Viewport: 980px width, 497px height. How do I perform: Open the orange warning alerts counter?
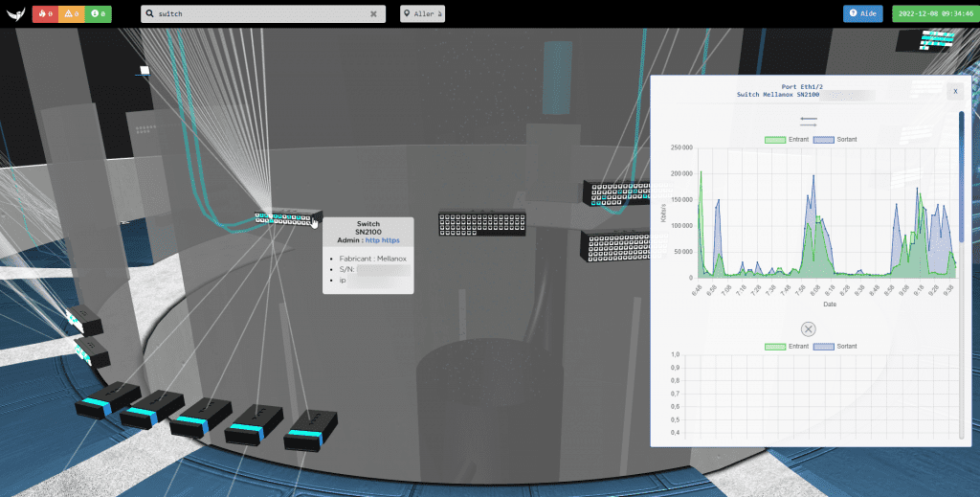tap(71, 13)
